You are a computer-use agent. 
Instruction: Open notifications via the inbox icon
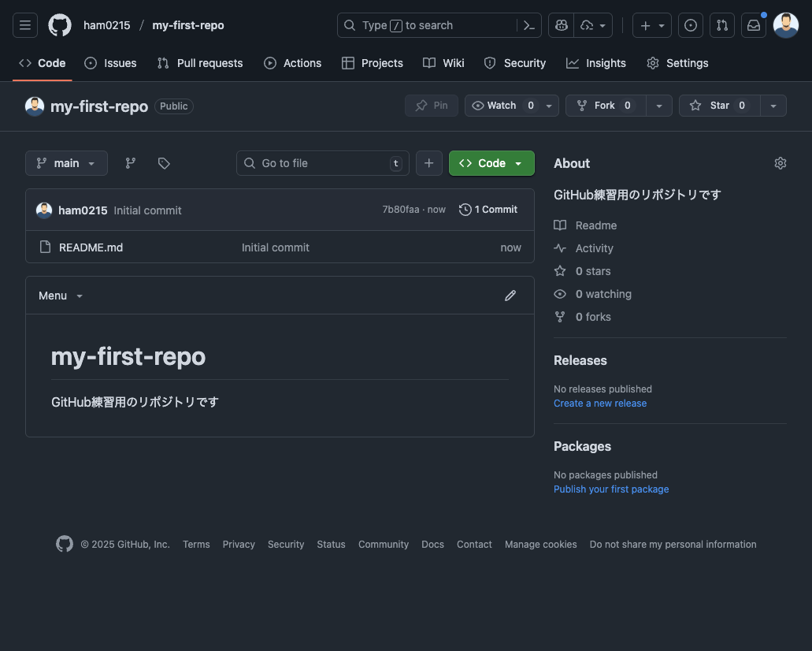click(754, 24)
